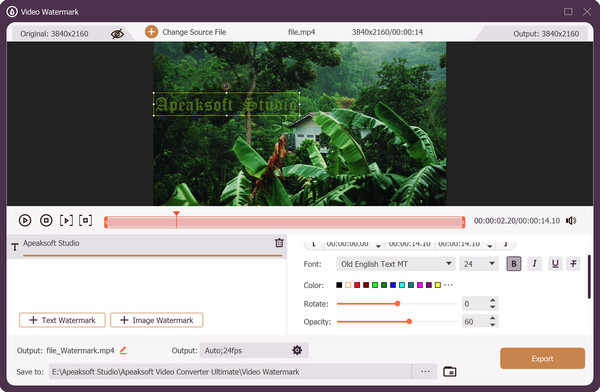Viewport: 600px width, 392px height.
Task: Click the timeline start trim handle
Action: click(x=106, y=222)
